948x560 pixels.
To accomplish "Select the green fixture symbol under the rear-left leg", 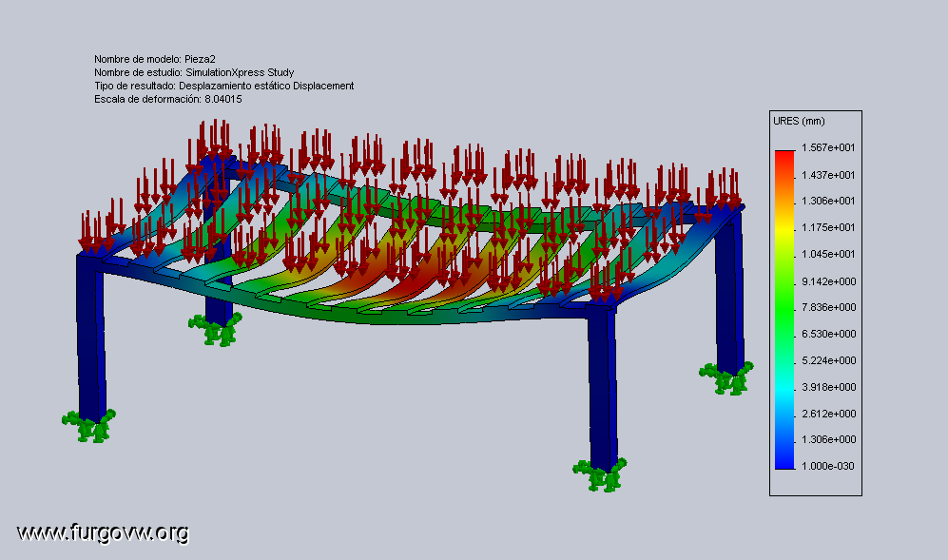I will pos(216,329).
